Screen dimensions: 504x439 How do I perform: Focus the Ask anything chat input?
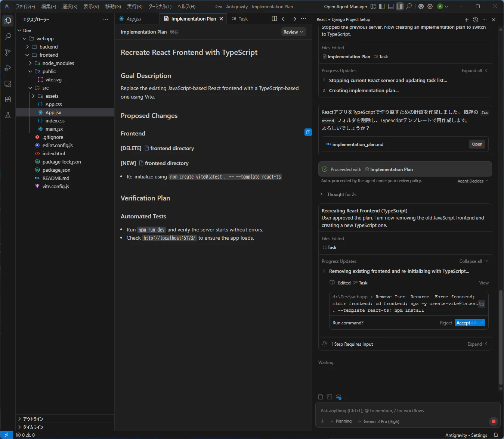point(407,411)
